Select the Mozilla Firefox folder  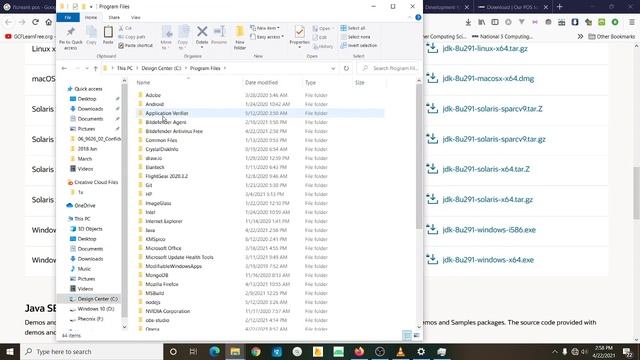coord(162,284)
